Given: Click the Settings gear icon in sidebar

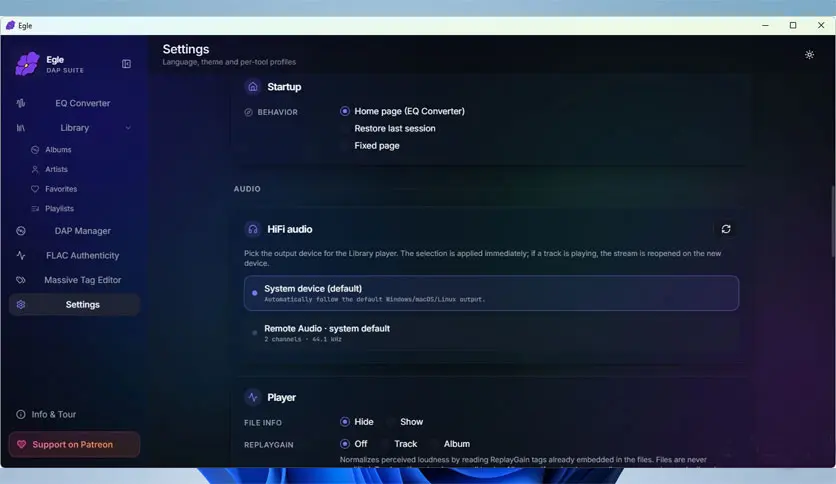Looking at the screenshot, I should [x=21, y=304].
